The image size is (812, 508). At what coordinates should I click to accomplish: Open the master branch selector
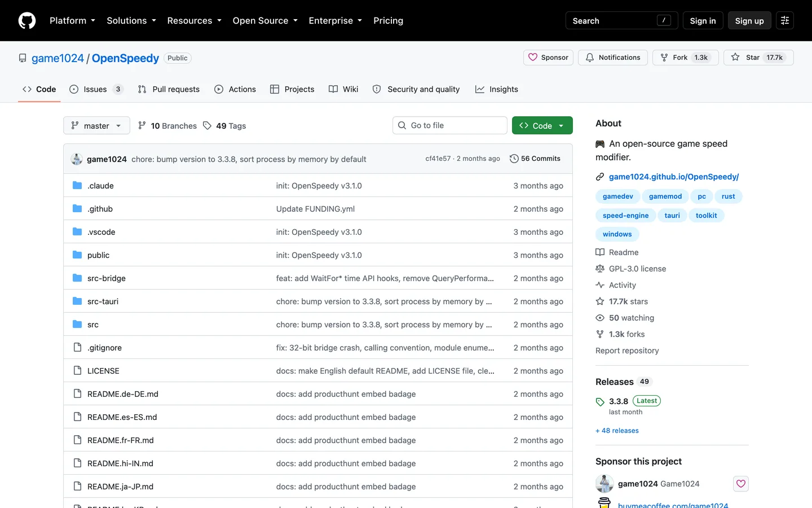[96, 125]
